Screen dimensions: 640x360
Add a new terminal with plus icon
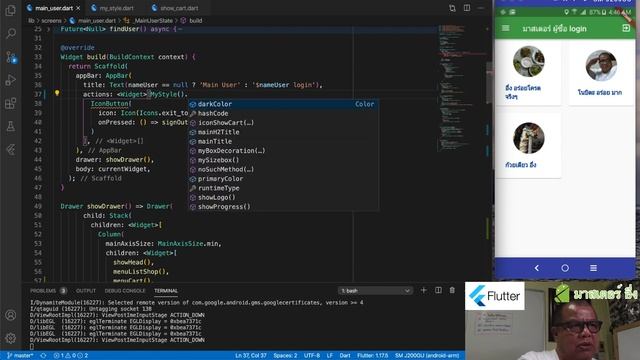[x=424, y=290]
